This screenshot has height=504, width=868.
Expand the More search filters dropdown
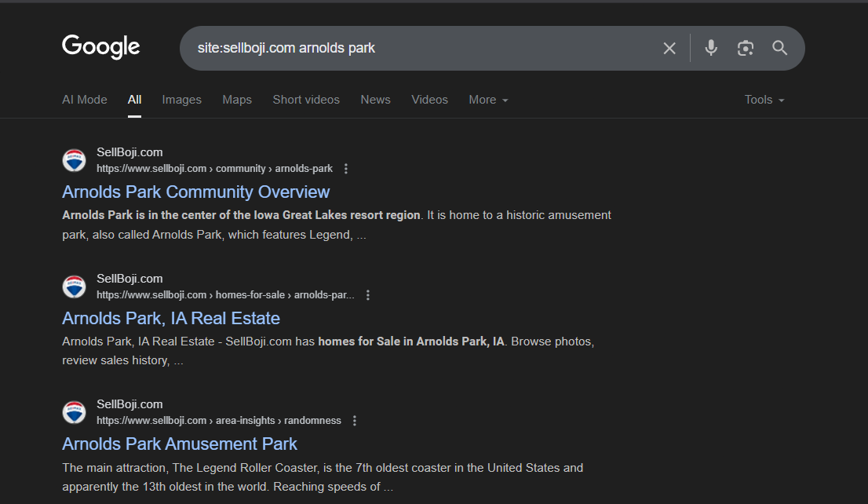pos(488,100)
